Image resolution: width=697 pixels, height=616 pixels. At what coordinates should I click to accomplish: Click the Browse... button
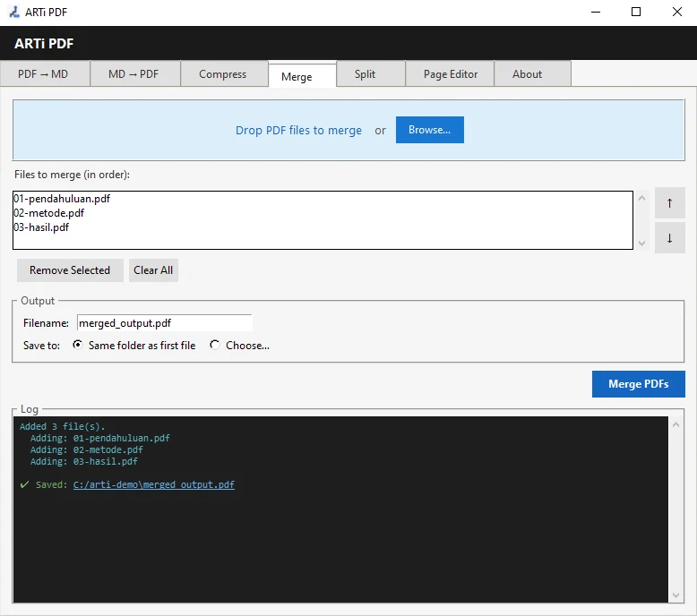click(430, 130)
